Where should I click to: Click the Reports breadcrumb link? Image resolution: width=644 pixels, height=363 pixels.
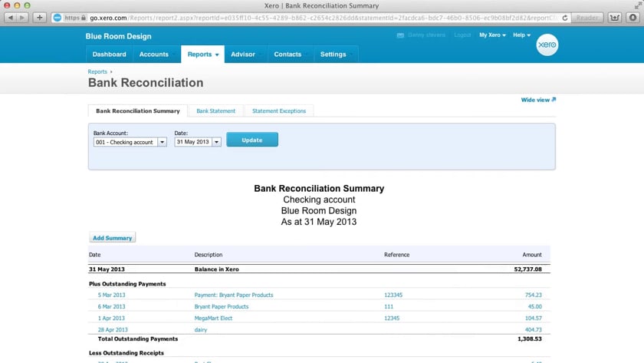[97, 71]
